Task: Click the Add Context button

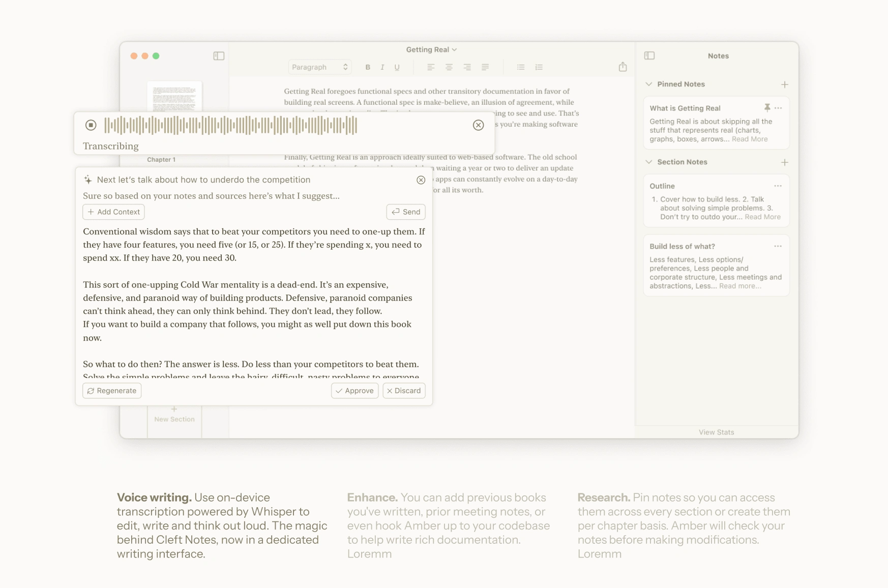Action: pyautogui.click(x=113, y=212)
